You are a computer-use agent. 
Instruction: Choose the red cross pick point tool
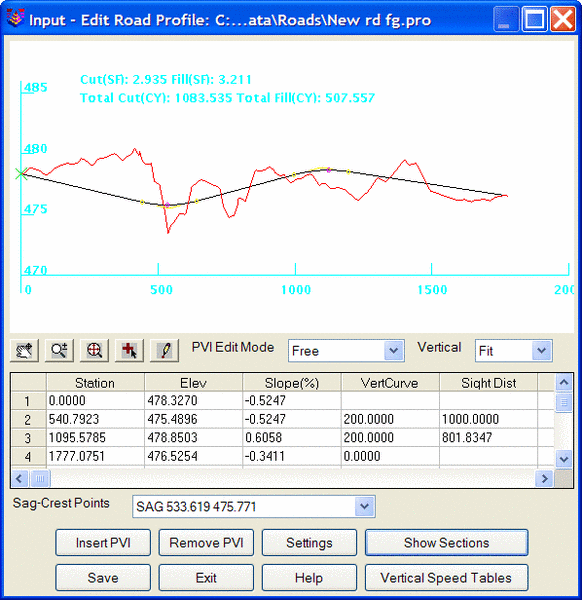(129, 350)
